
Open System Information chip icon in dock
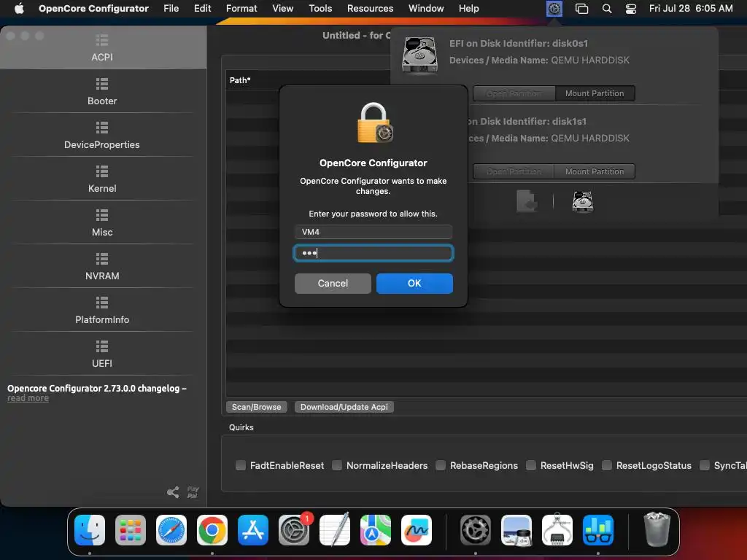click(557, 529)
